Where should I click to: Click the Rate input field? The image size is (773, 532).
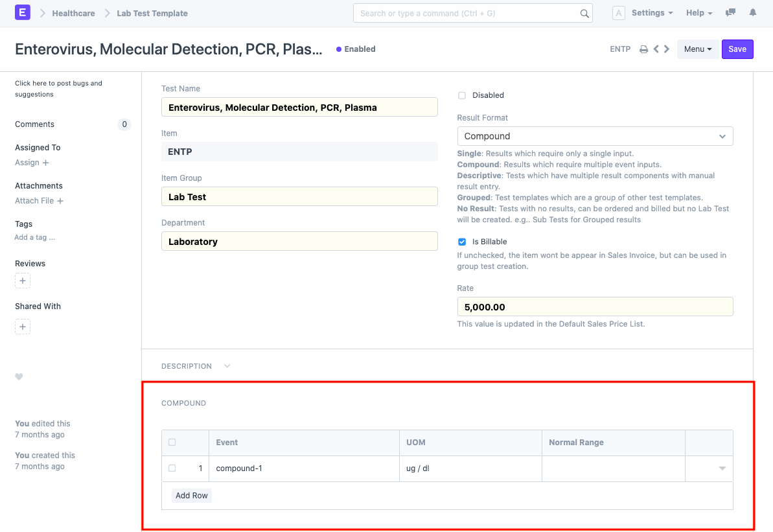595,306
